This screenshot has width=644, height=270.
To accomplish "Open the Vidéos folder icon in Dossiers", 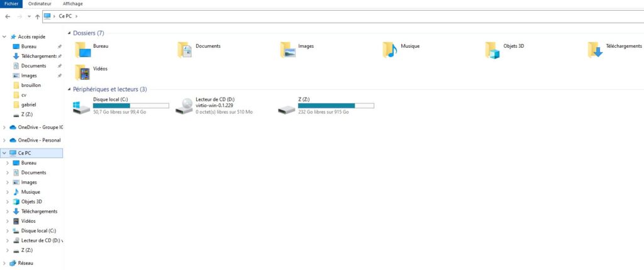I will tap(82, 72).
